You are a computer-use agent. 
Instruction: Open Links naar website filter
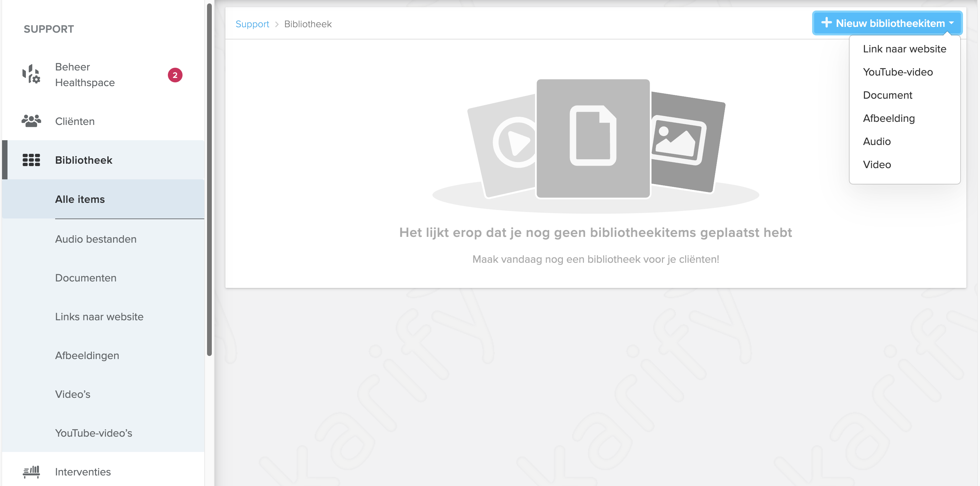(x=103, y=317)
